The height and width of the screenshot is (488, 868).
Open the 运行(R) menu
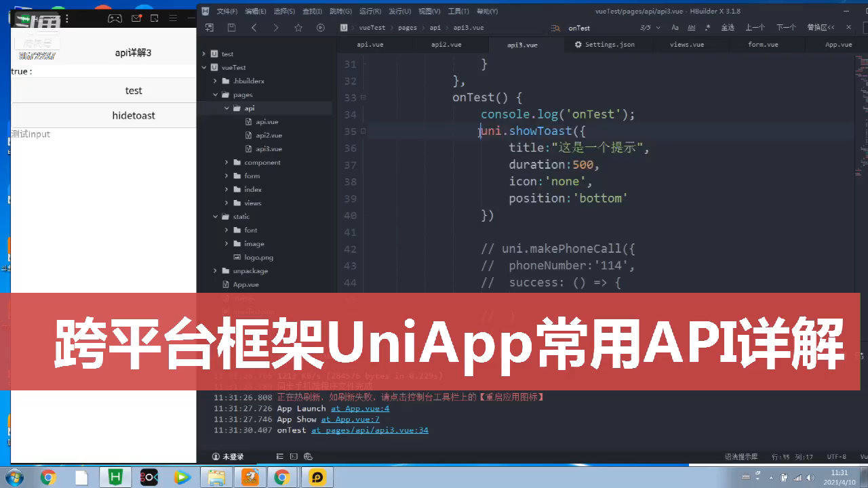coord(370,12)
